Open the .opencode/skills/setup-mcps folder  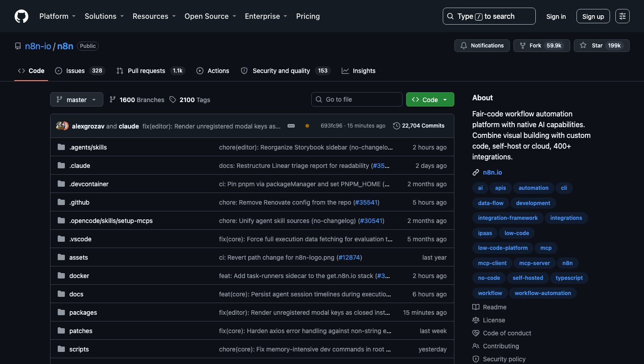[111, 221]
